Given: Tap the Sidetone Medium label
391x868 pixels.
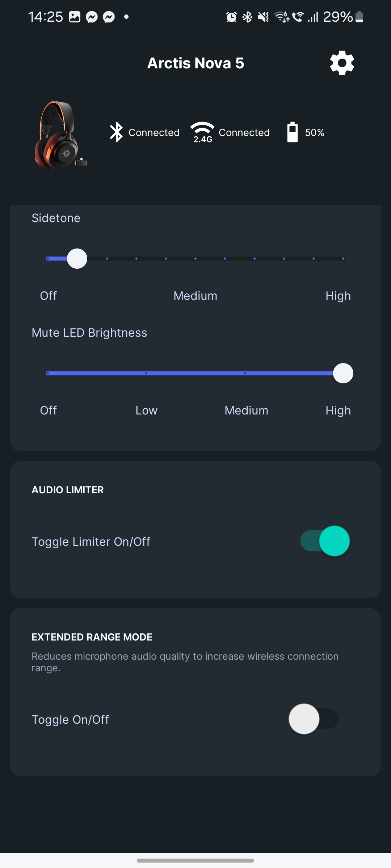Looking at the screenshot, I should click(195, 296).
